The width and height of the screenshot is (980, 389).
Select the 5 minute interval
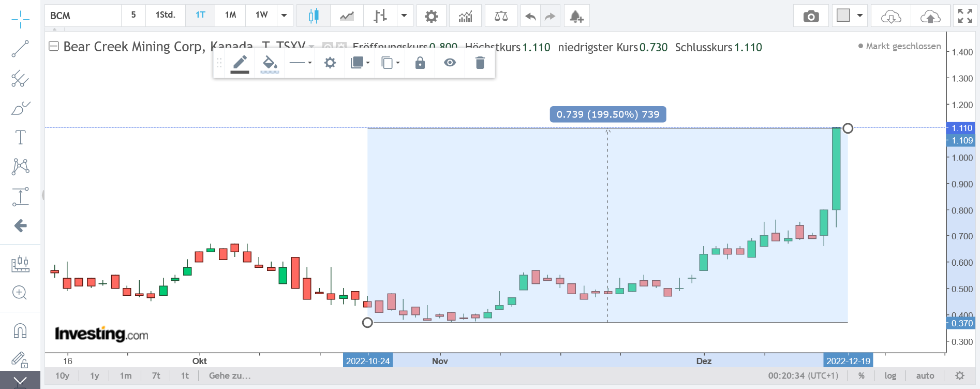coord(133,15)
